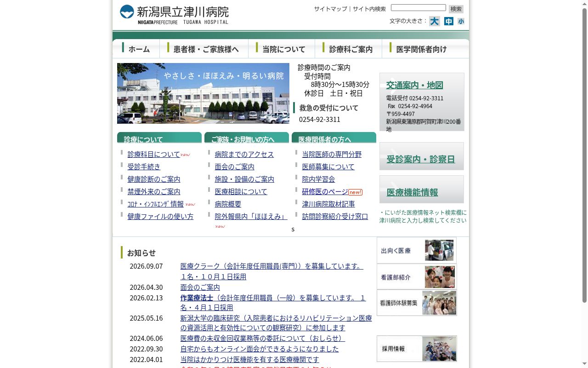
Task: Open 医療費の未収金回収業務 news link
Action: (263, 338)
